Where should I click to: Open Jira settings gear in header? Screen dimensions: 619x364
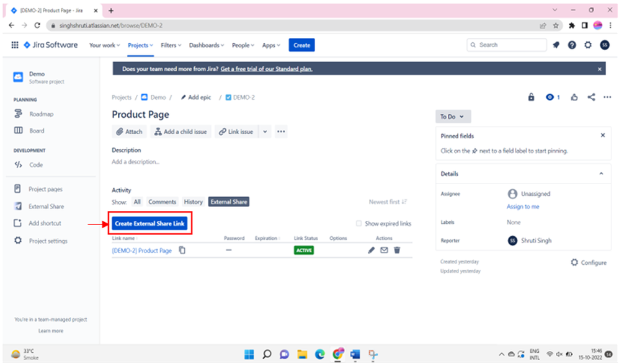588,45
